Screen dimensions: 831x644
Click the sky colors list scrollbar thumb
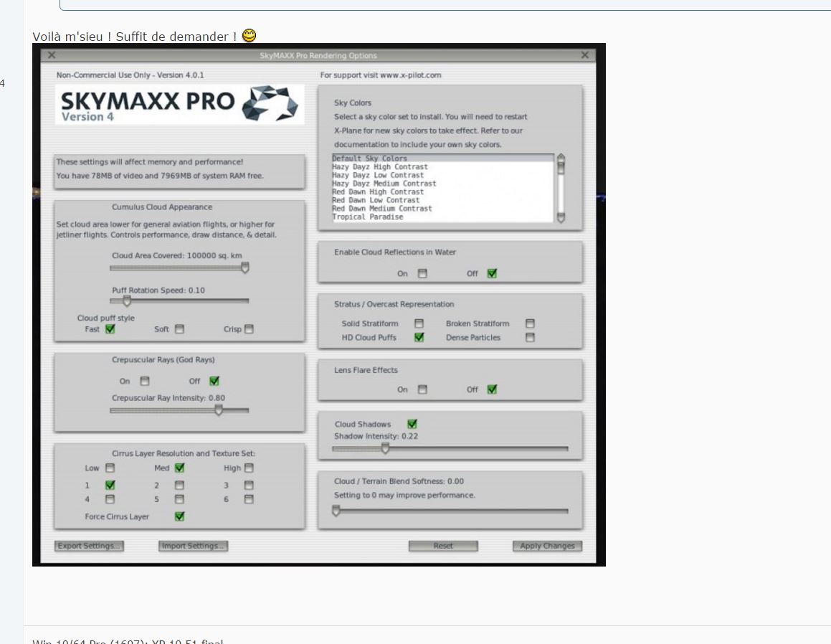click(x=561, y=168)
